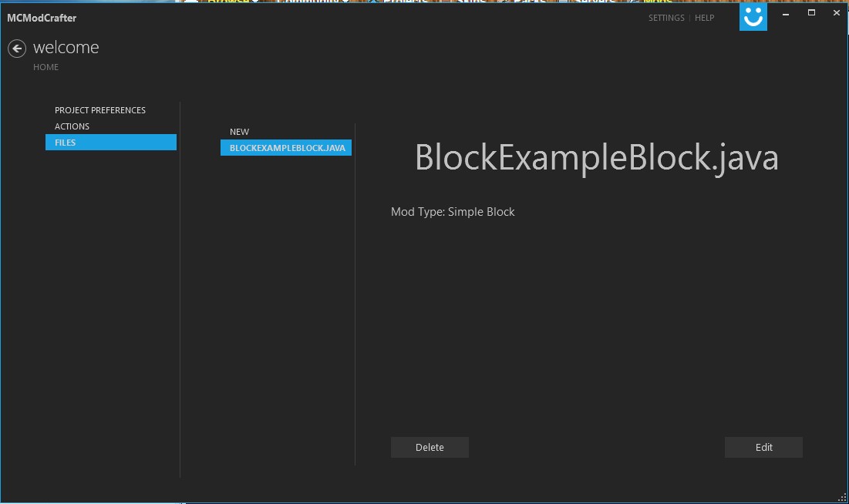The image size is (849, 504).
Task: Choose NEW in the file list
Action: 239,132
